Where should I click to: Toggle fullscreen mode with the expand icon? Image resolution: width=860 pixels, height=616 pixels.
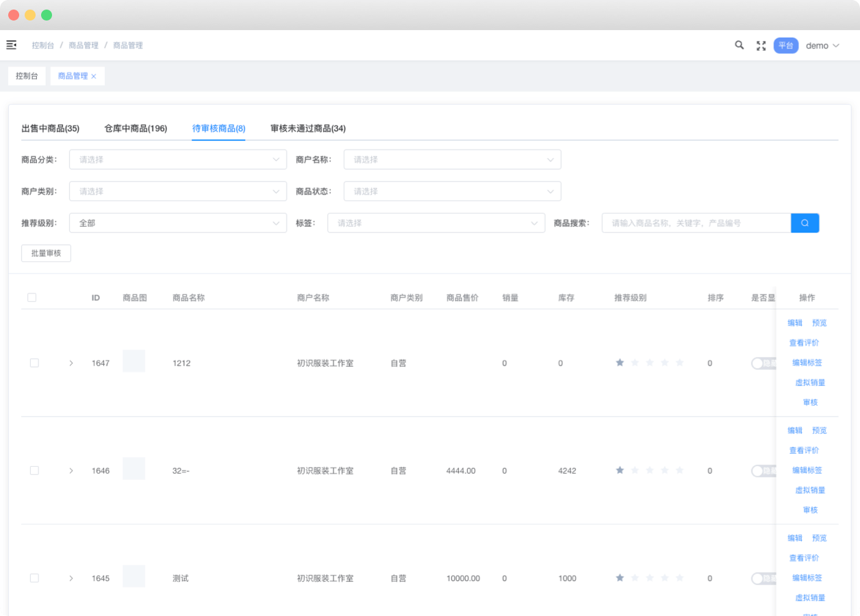click(x=761, y=46)
